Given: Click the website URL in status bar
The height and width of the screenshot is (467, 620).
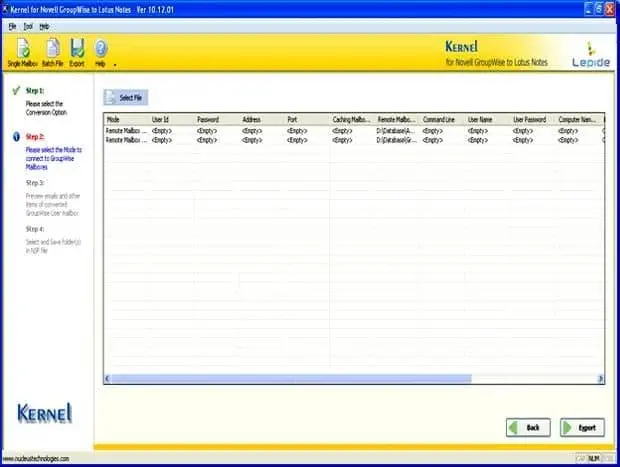Looking at the screenshot, I should pos(36,459).
